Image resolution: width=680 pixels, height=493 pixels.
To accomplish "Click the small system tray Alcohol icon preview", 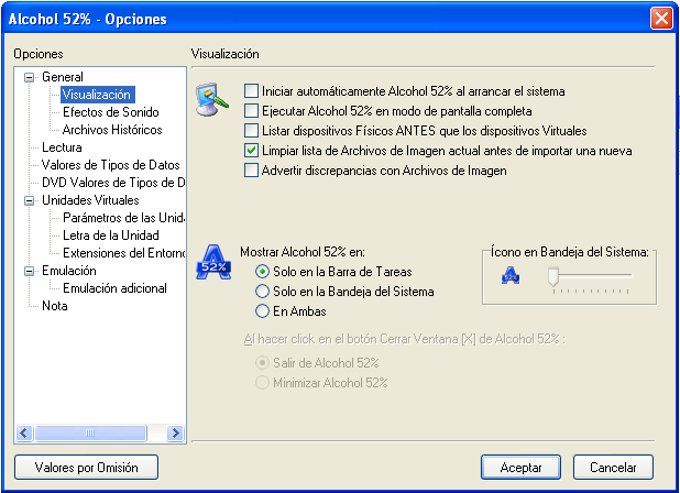I will [x=510, y=275].
